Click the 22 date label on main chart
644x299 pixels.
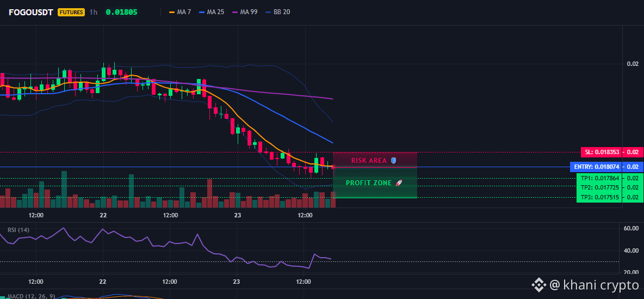coord(103,215)
